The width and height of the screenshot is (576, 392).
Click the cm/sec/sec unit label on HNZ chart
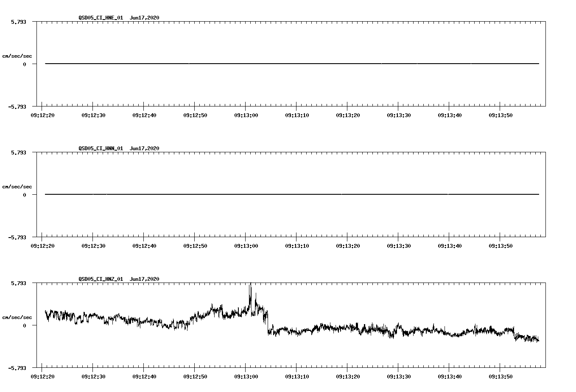[x=17, y=317]
